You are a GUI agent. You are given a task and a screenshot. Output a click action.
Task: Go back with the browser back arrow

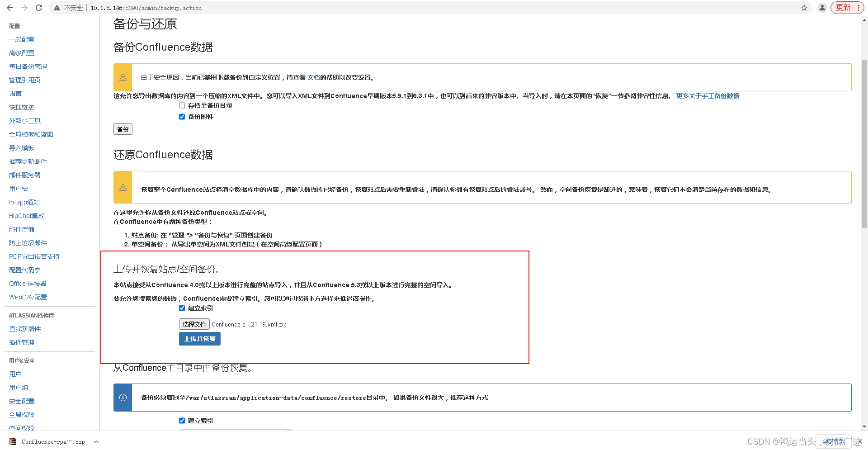click(10, 8)
